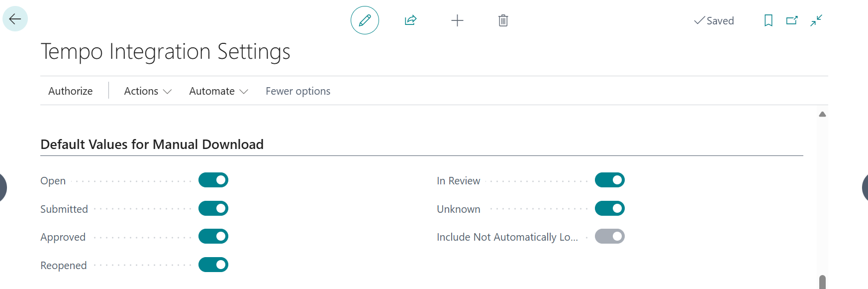868x289 pixels.
Task: Turn off the Submitted switch
Action: [x=213, y=208]
